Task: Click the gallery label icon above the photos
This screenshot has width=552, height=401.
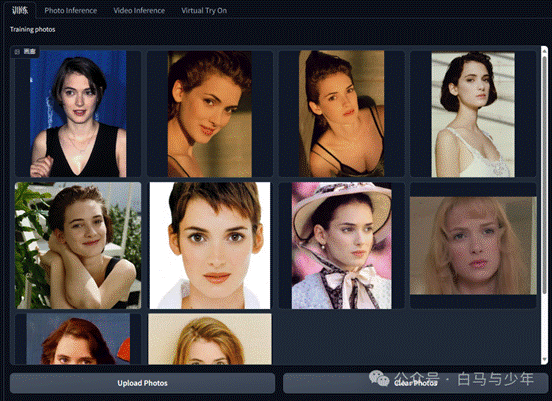Action: coord(17,52)
